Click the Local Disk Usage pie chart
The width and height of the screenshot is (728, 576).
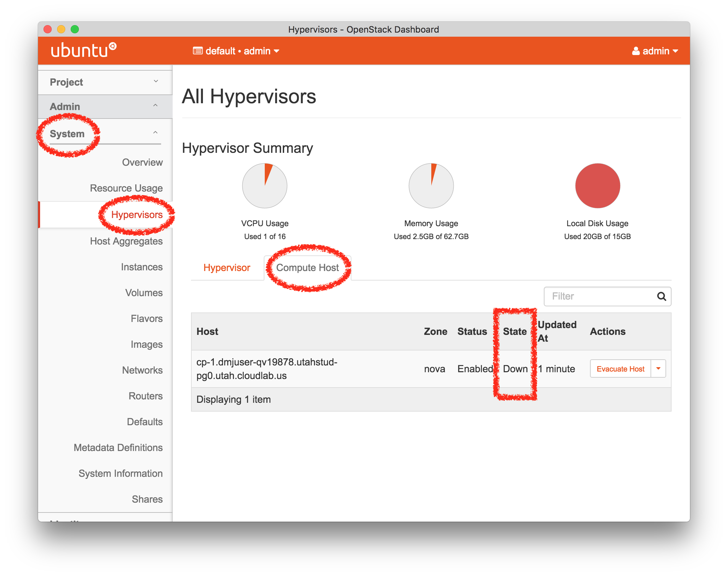tap(597, 186)
